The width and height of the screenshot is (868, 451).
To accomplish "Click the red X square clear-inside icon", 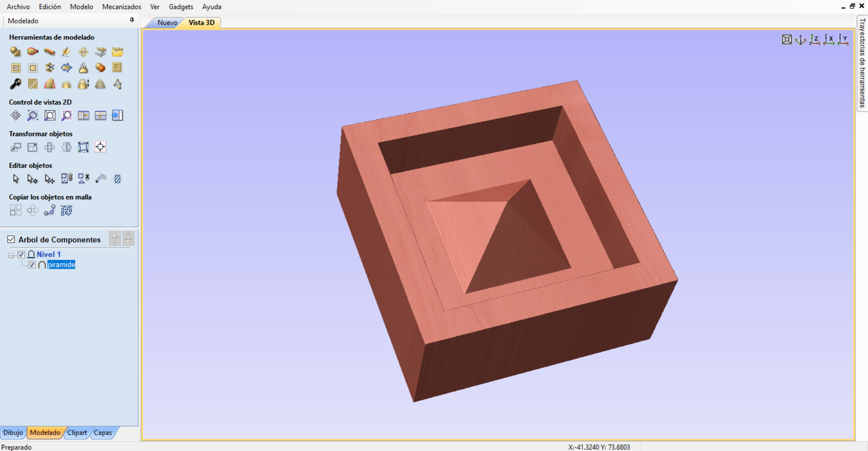I will click(15, 68).
